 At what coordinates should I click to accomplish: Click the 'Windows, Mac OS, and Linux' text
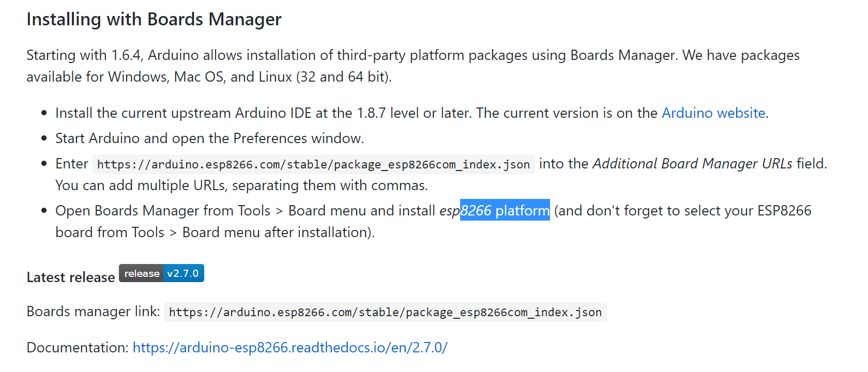click(x=200, y=77)
